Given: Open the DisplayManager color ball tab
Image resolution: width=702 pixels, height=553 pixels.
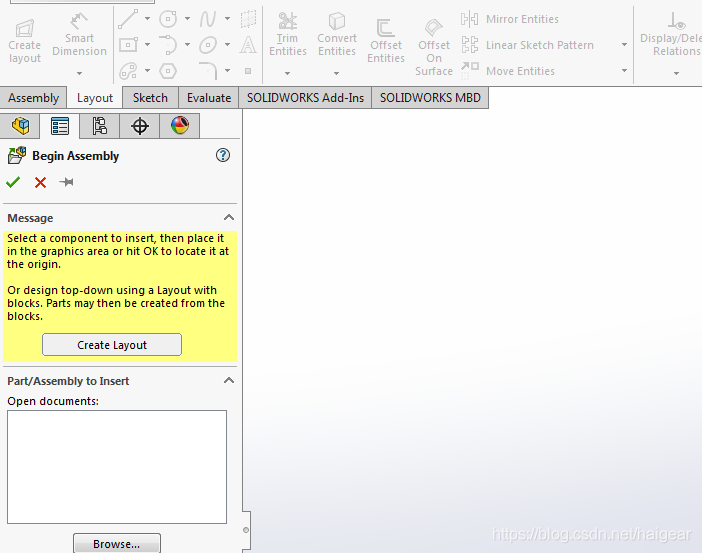Looking at the screenshot, I should pyautogui.click(x=180, y=126).
